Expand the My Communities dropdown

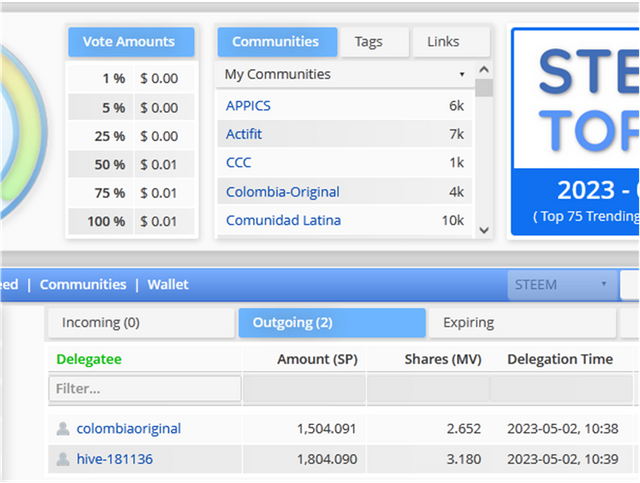coord(345,74)
